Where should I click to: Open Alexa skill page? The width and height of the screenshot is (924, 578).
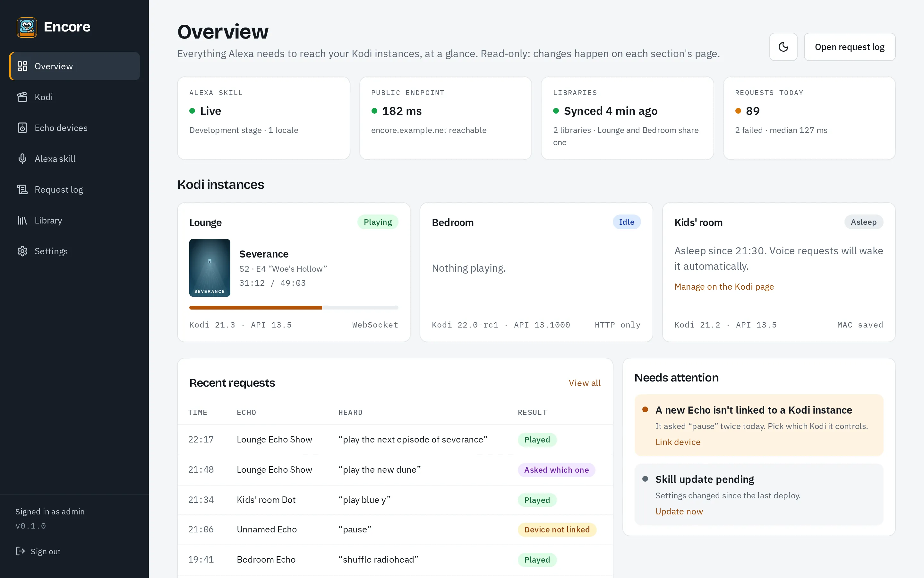[74, 159]
